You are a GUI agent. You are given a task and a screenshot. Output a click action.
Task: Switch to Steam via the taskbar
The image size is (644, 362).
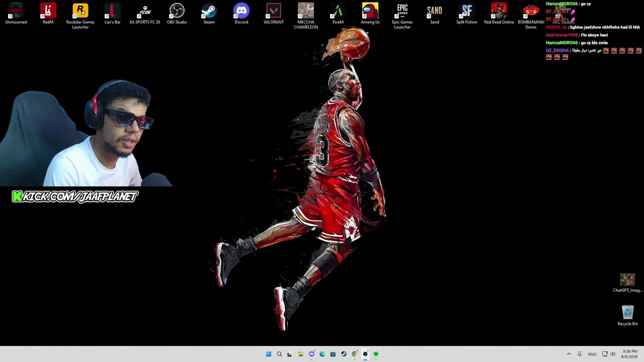[x=344, y=354]
